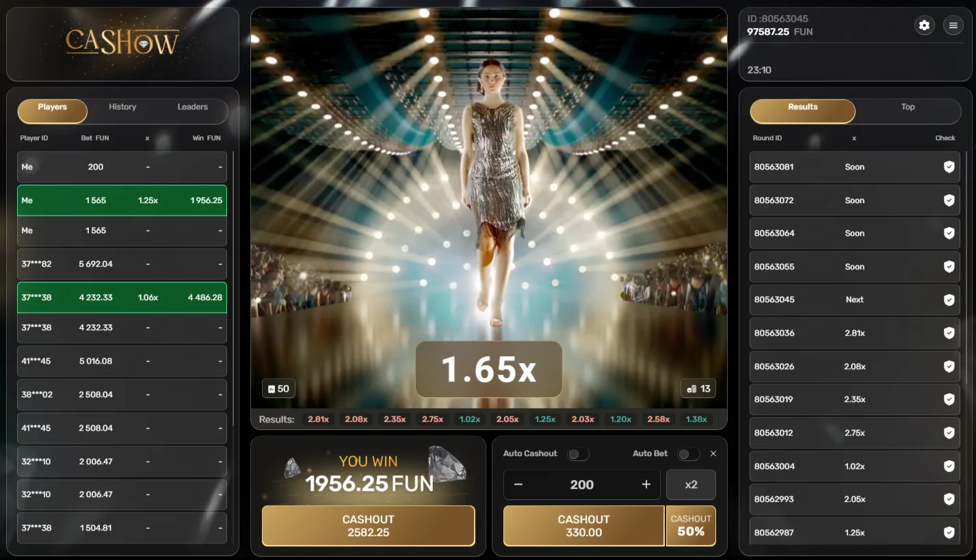Image resolution: width=976 pixels, height=560 pixels.
Task: Open the settings gear icon
Action: 924,25
